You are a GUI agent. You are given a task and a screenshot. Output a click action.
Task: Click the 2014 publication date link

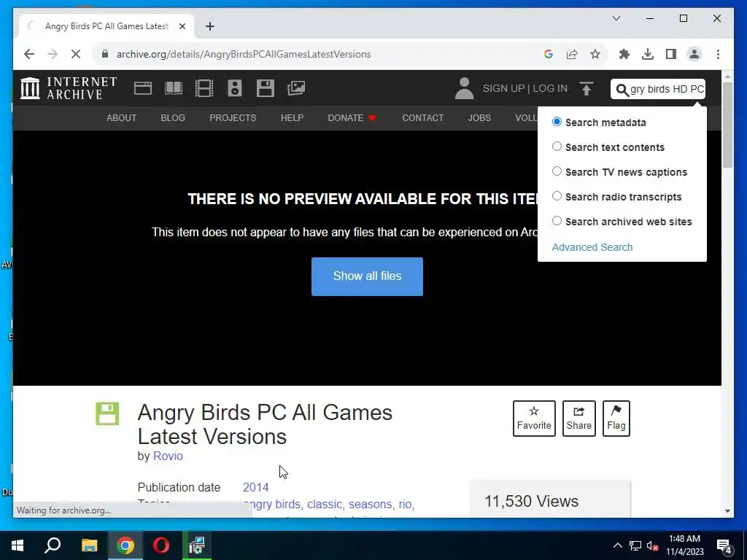pos(256,487)
